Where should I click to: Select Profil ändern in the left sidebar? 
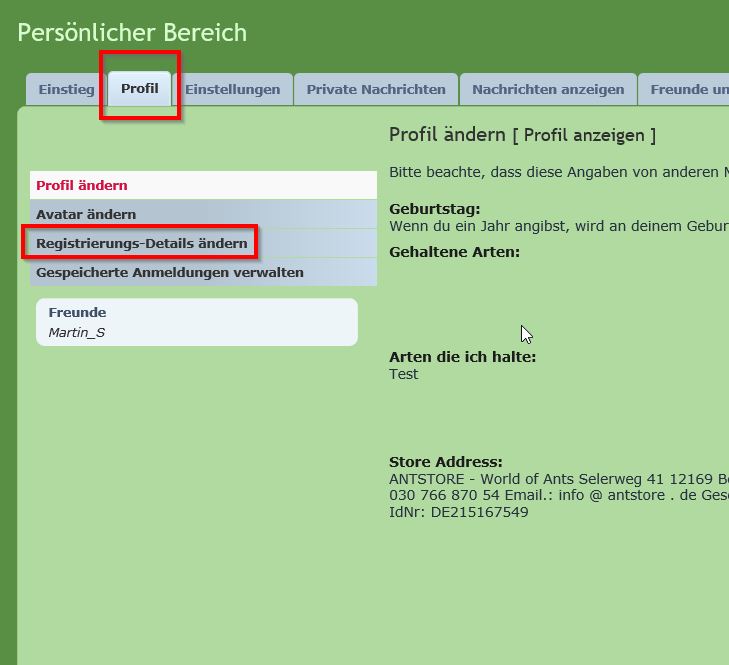(x=82, y=185)
